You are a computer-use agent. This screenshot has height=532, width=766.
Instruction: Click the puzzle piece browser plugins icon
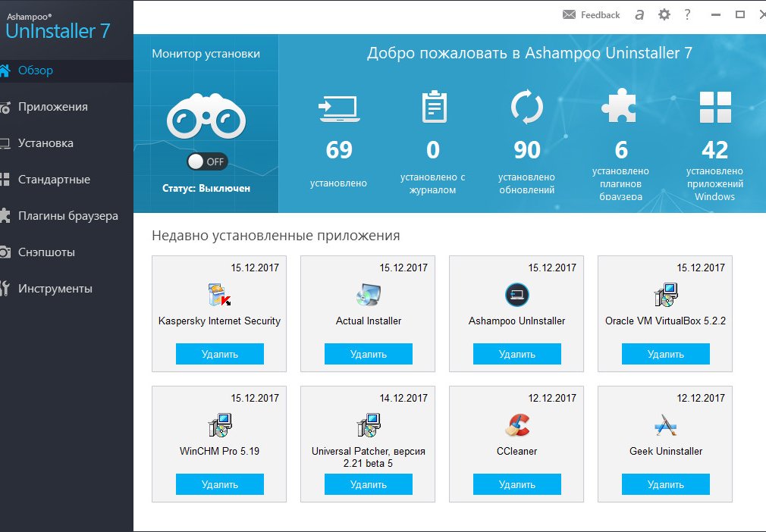620,106
